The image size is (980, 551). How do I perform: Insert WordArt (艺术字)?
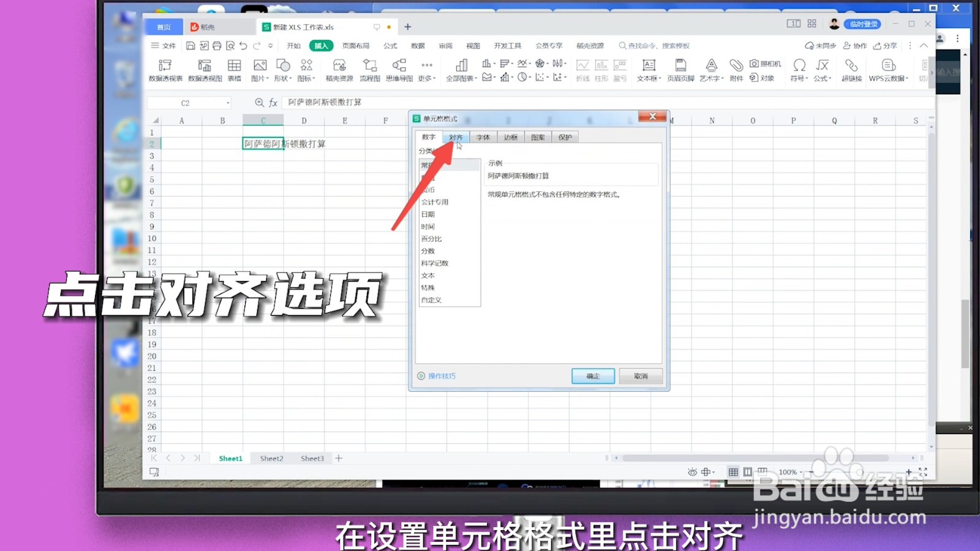(x=712, y=70)
